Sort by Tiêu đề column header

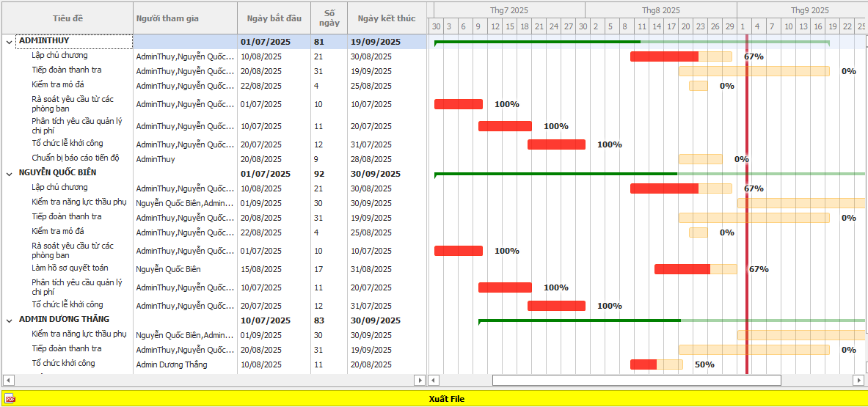pos(68,18)
